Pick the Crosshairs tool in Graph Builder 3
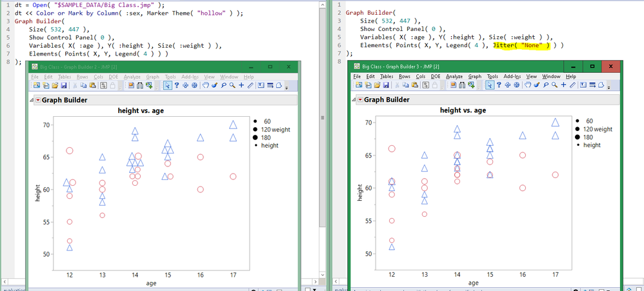The image size is (644, 291). 563,85
